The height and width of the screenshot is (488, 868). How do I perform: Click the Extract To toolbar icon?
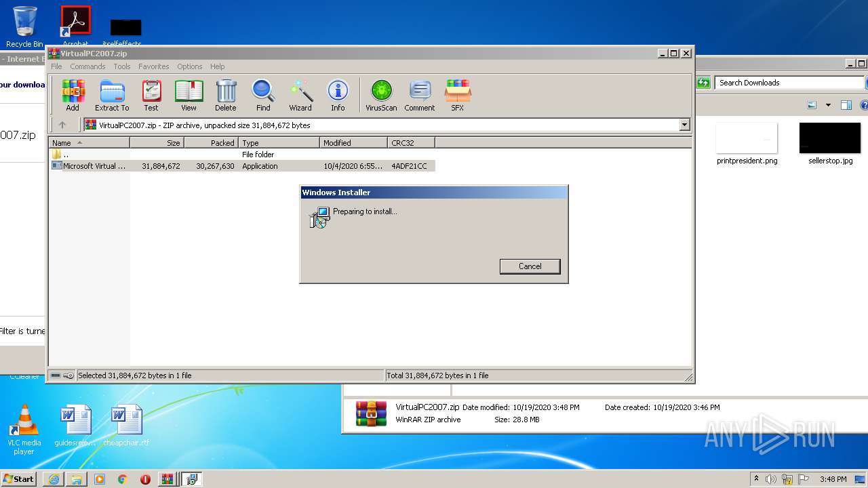112,95
